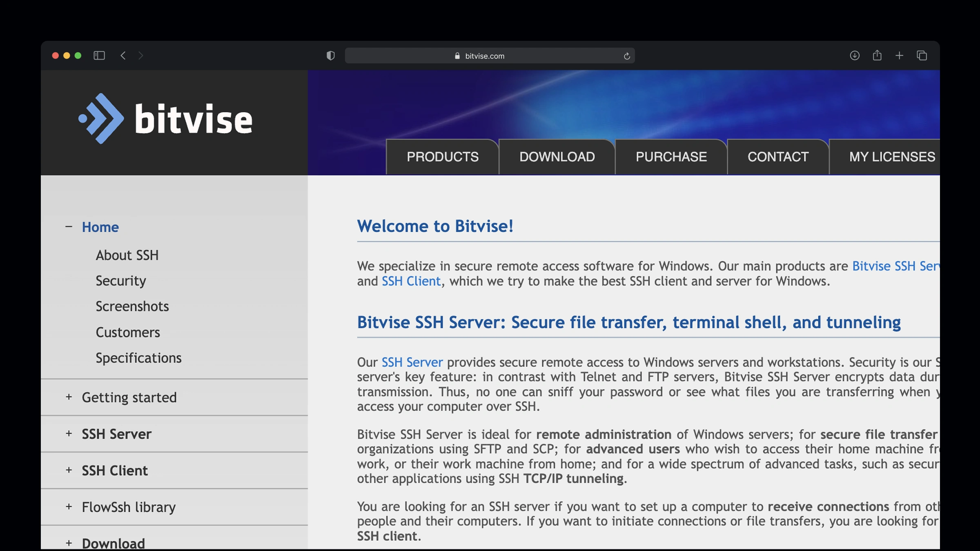
Task: Open the PURCHASE tab
Action: tap(671, 157)
